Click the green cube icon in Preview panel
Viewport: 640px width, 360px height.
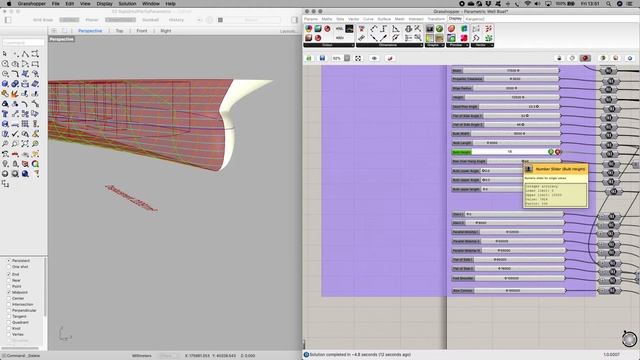[x=464, y=29]
